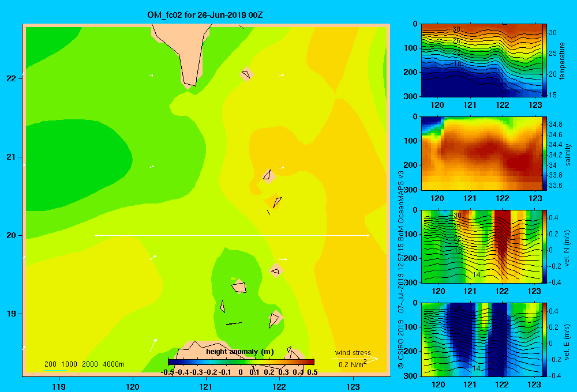Viewport: 577px width, 392px height.
Task: Click latitude label 19 on map axis
Action: (12, 314)
